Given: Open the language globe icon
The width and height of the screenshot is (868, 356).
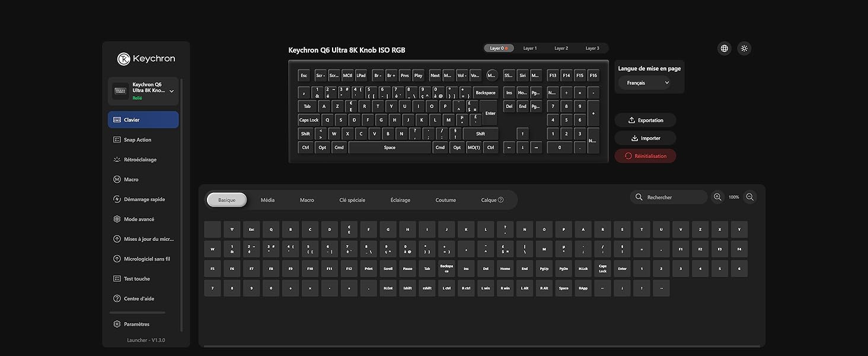Looking at the screenshot, I should click(x=725, y=49).
